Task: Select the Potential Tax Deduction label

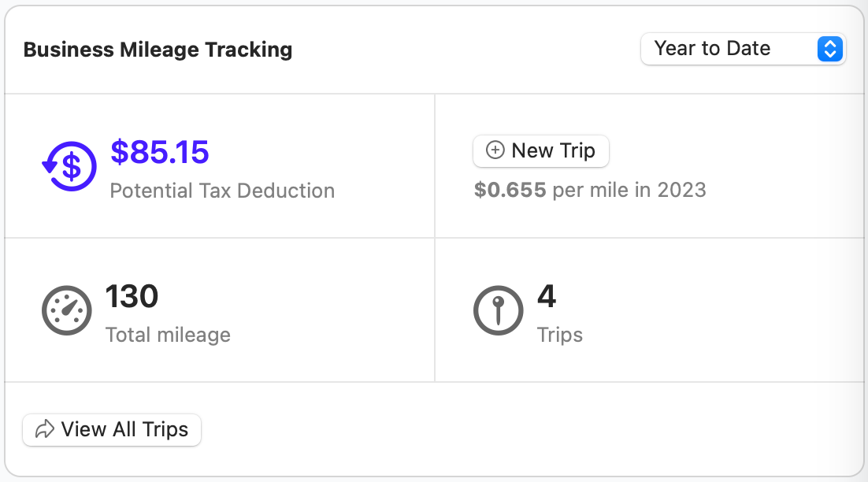Action: point(222,191)
